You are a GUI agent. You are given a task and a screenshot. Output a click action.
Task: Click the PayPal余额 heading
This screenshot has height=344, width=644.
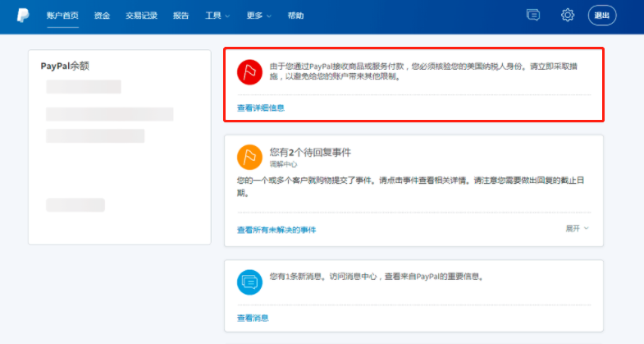tap(65, 67)
